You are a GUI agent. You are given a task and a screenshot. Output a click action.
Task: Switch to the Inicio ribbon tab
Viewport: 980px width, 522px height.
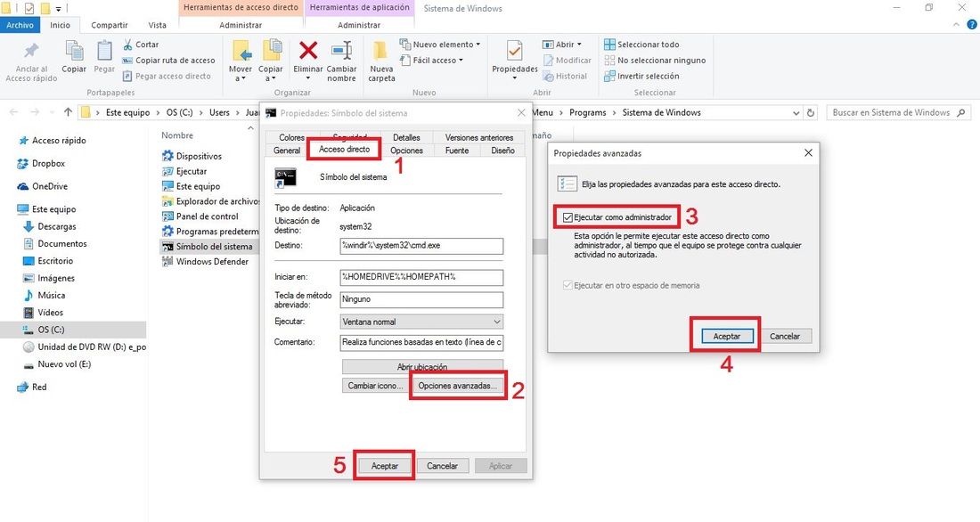click(60, 25)
